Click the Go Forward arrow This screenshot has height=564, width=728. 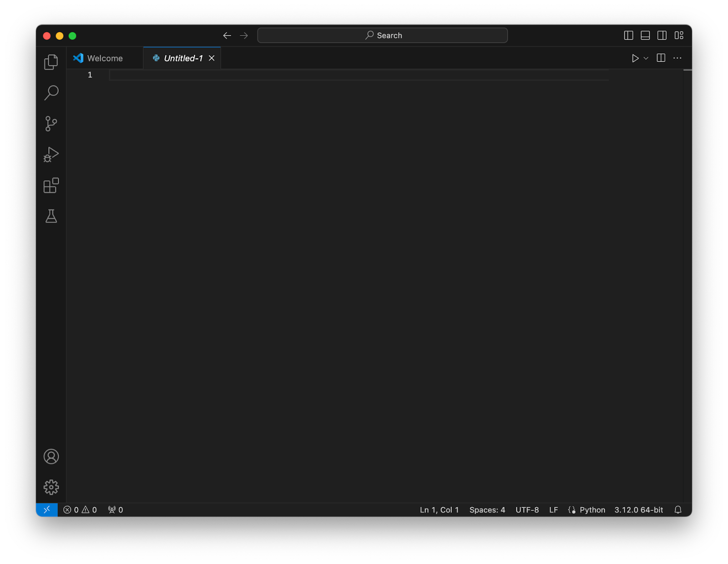(244, 36)
